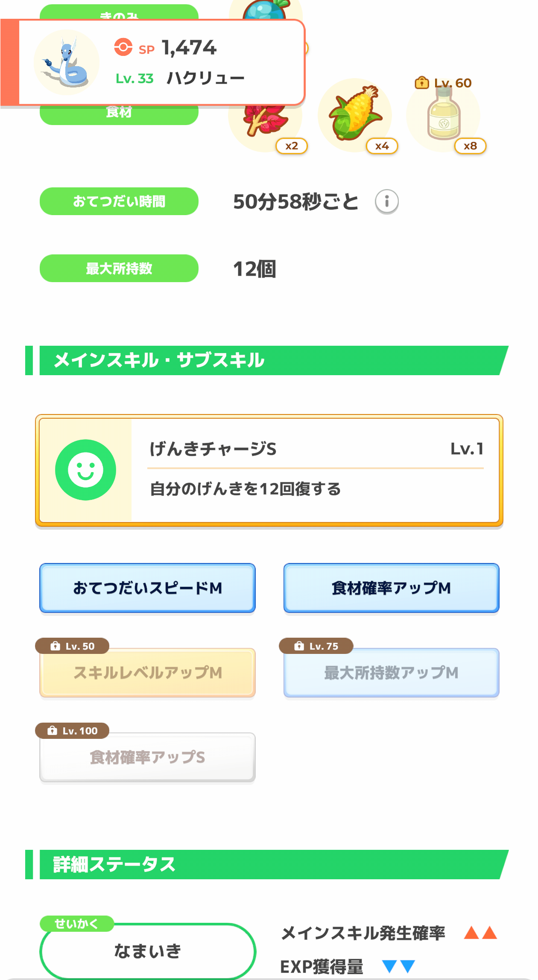Open the げんきチャージS main skill card
Viewport: 538px width, 980px height.
(x=269, y=470)
